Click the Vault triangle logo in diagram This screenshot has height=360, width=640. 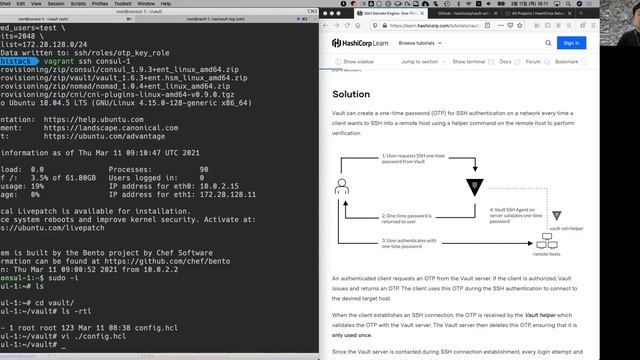(475, 187)
